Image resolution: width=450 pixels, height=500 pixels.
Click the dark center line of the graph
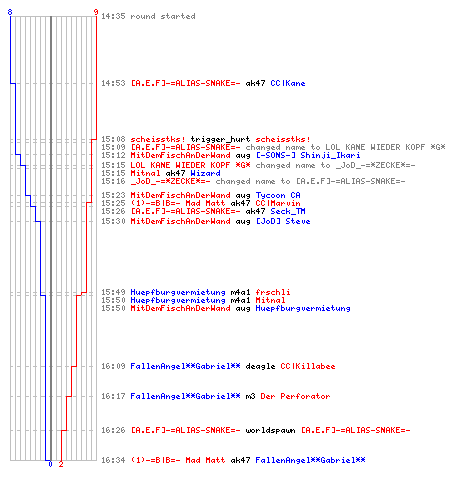click(x=51, y=238)
